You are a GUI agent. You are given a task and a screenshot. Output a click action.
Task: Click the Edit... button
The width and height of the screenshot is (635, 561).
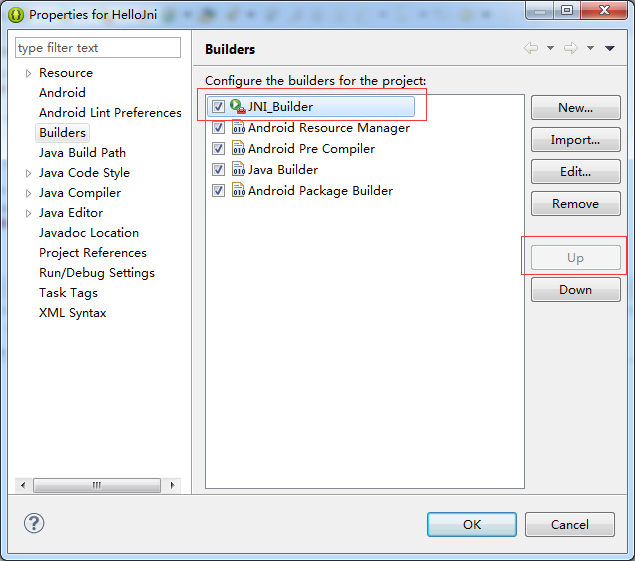tap(575, 172)
